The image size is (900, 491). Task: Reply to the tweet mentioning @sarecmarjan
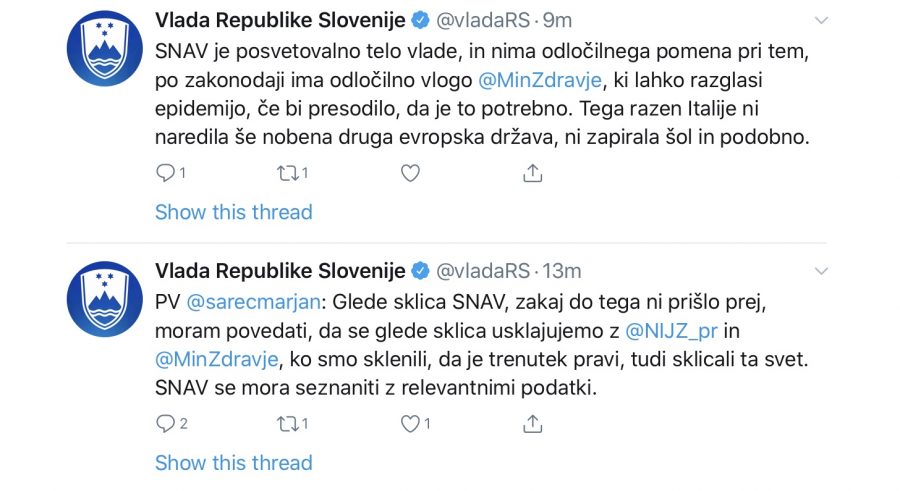(166, 424)
